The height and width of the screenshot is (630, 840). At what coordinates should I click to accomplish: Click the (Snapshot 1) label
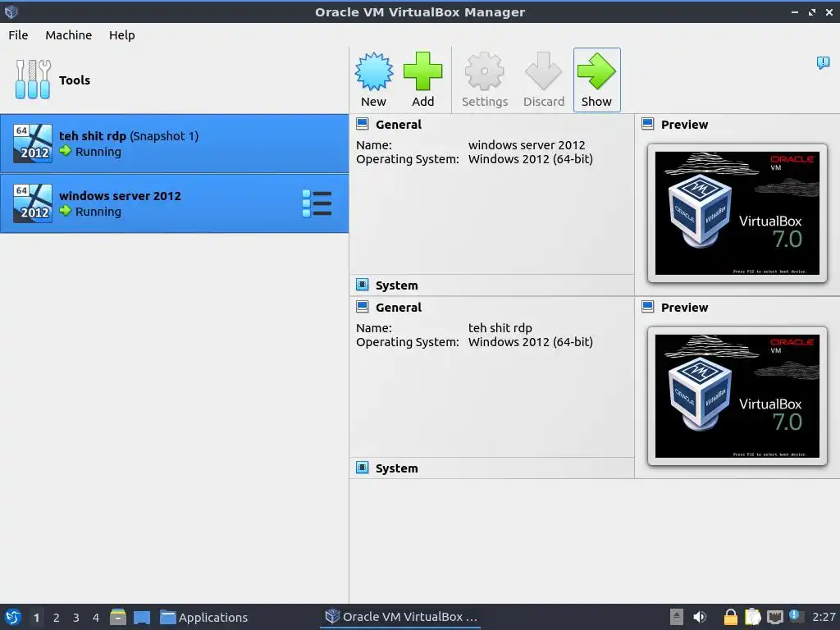(164, 136)
